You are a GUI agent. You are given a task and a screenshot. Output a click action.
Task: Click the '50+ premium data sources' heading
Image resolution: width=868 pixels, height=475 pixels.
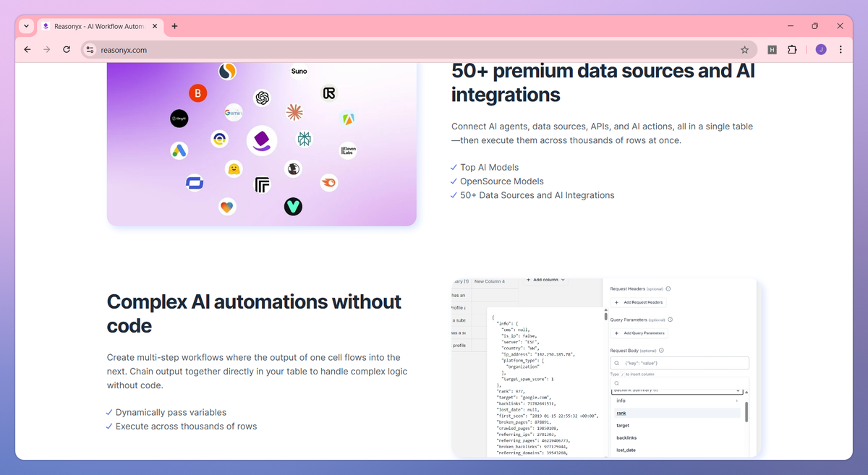pyautogui.click(x=603, y=82)
